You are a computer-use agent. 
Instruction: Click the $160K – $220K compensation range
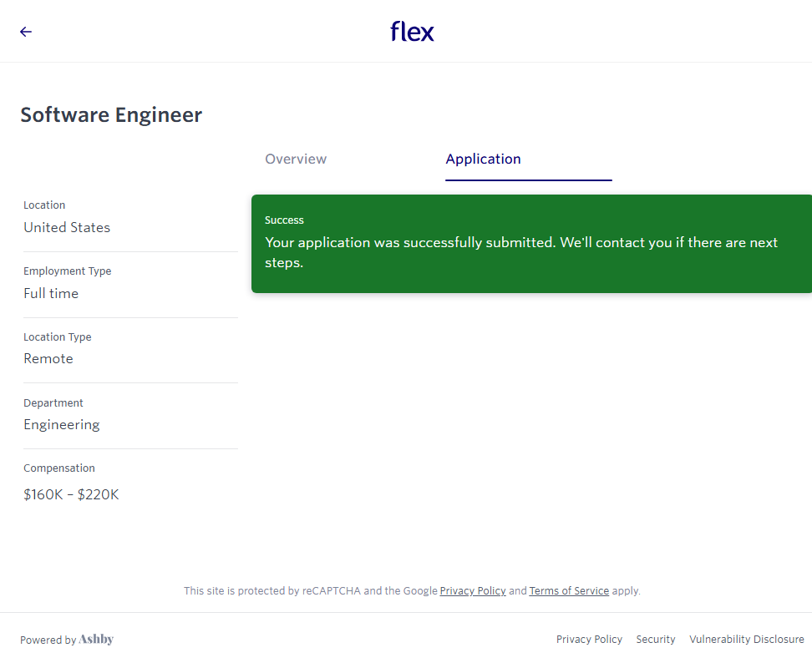point(71,495)
